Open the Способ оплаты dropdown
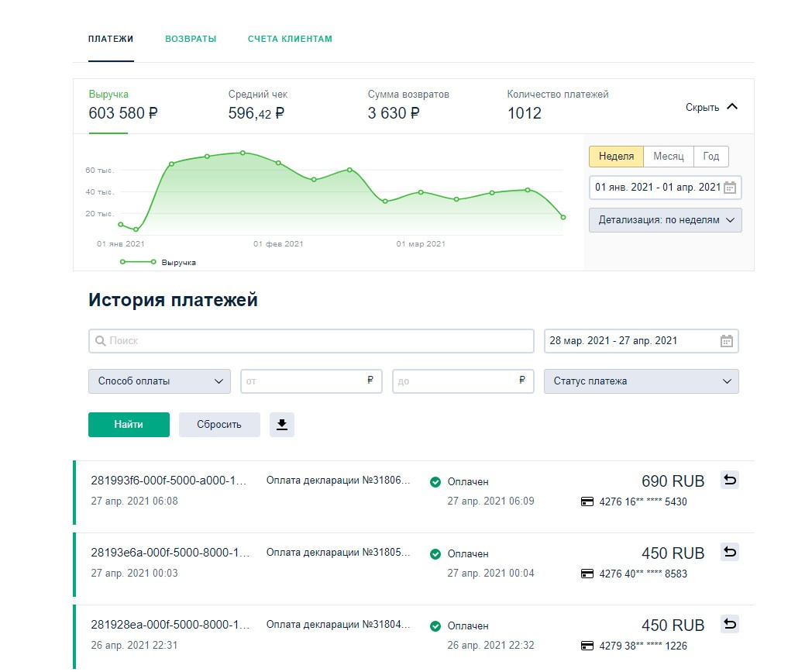 [x=160, y=381]
